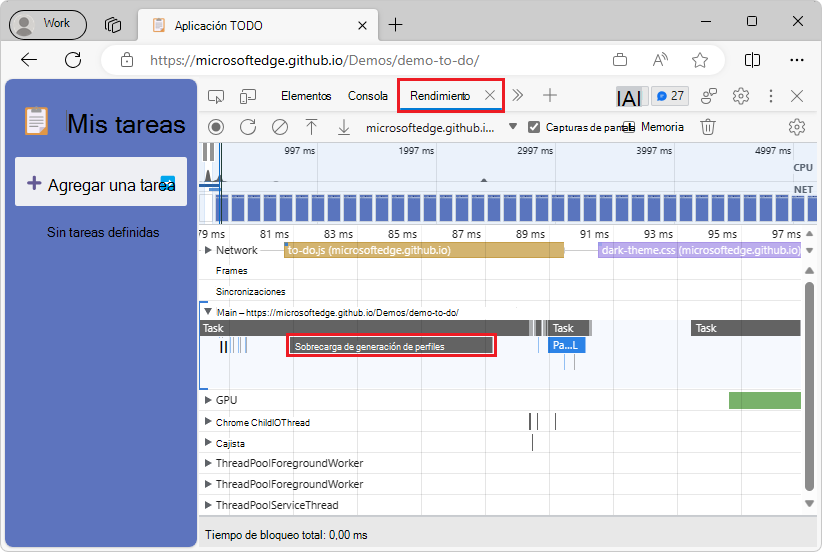Screen dimensions: 822x552
Task: Click the Sincronizaciones track label
Action: coord(250,291)
